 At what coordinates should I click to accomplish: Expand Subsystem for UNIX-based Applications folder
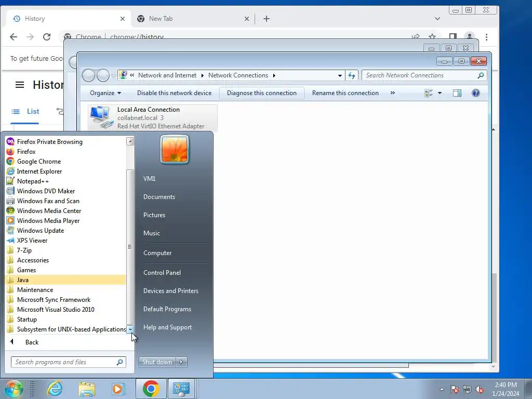pos(65,329)
